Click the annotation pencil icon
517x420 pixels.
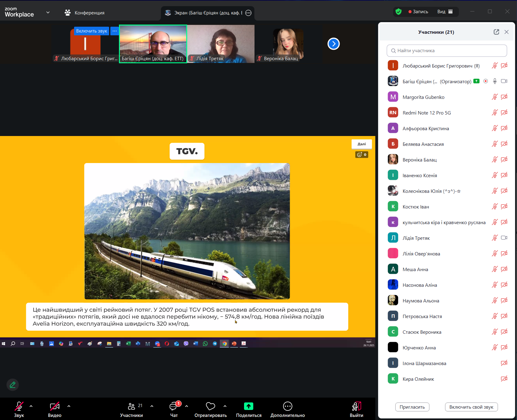13,385
